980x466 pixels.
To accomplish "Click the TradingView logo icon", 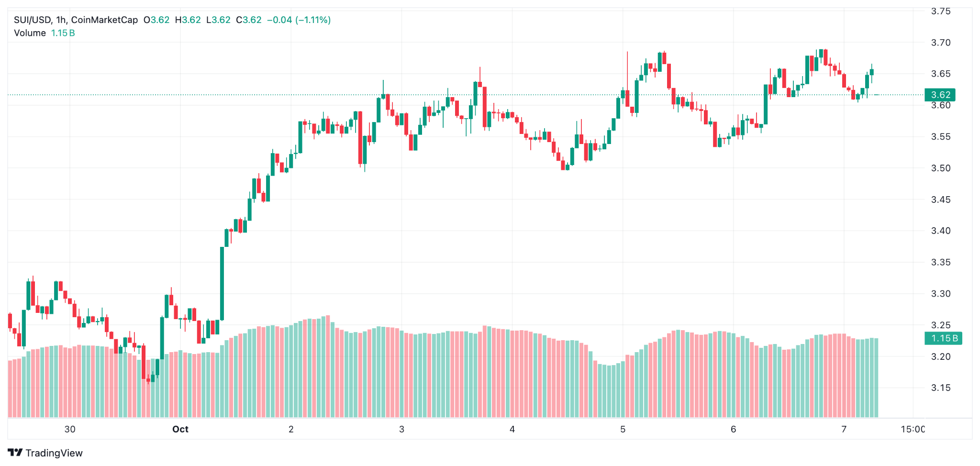I will pos(15,453).
